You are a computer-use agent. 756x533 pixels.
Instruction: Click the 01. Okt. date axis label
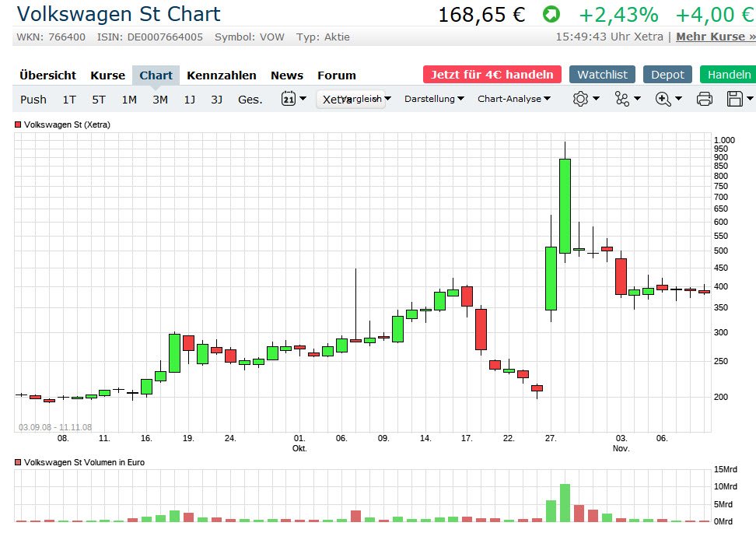(299, 444)
